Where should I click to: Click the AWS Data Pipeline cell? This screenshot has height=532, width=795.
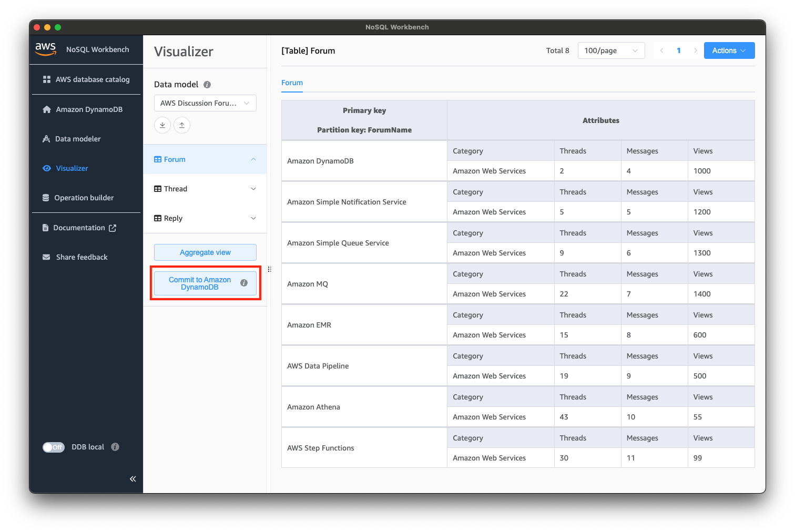coord(364,366)
